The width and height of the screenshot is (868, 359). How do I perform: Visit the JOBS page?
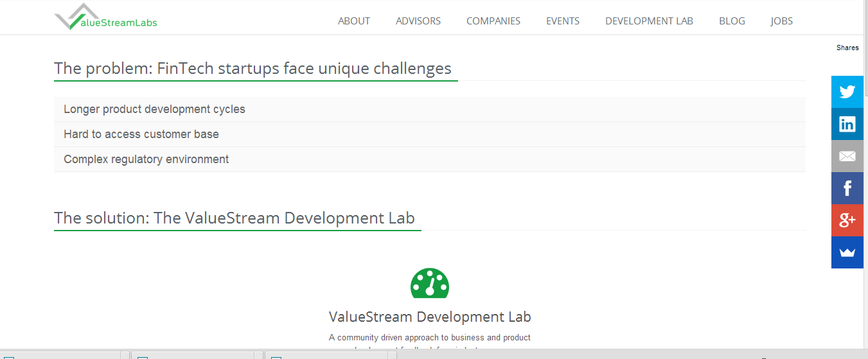[781, 21]
